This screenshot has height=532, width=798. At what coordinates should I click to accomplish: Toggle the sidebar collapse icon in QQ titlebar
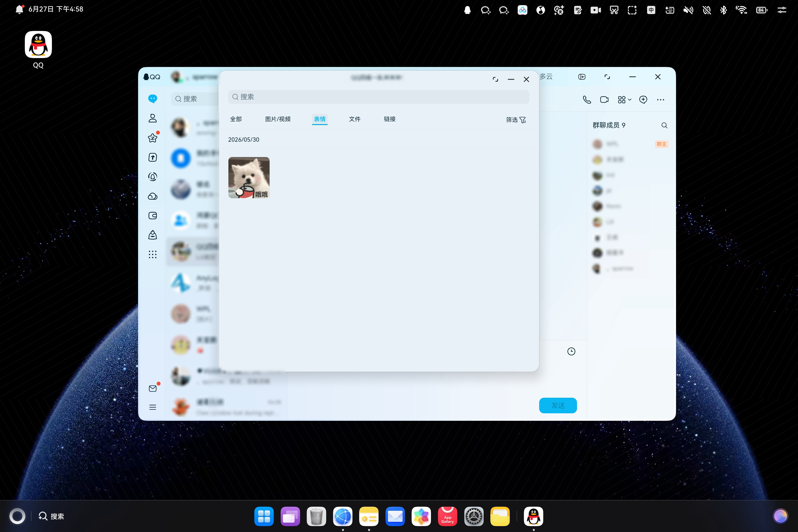pyautogui.click(x=582, y=77)
